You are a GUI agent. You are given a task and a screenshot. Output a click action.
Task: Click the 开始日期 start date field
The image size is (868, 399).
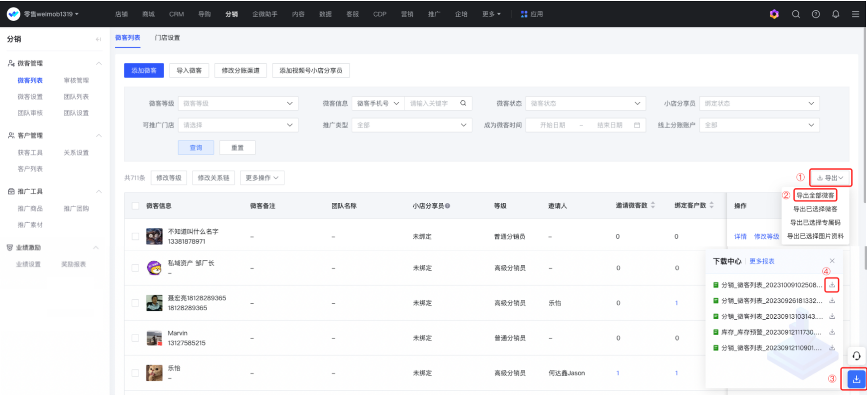tap(553, 125)
